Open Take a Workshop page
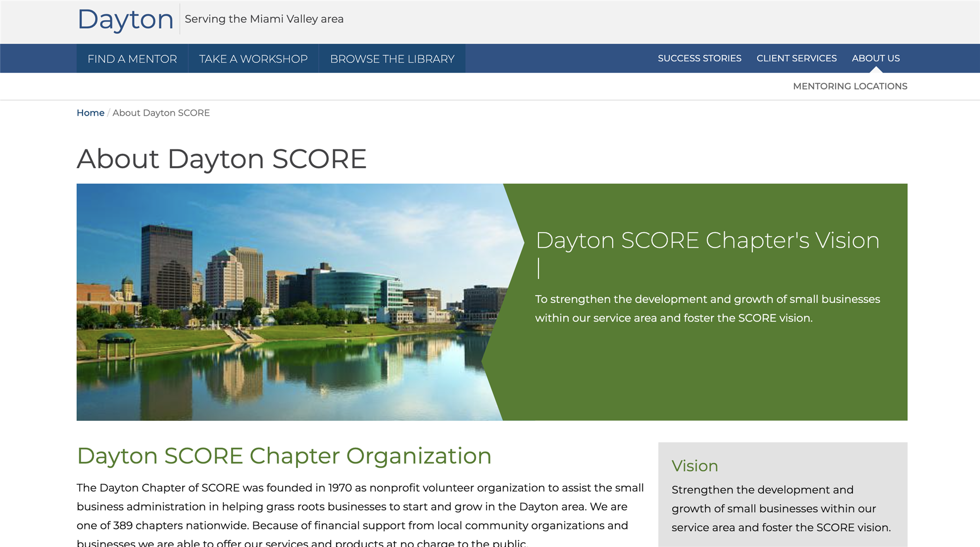The width and height of the screenshot is (980, 547). point(253,59)
